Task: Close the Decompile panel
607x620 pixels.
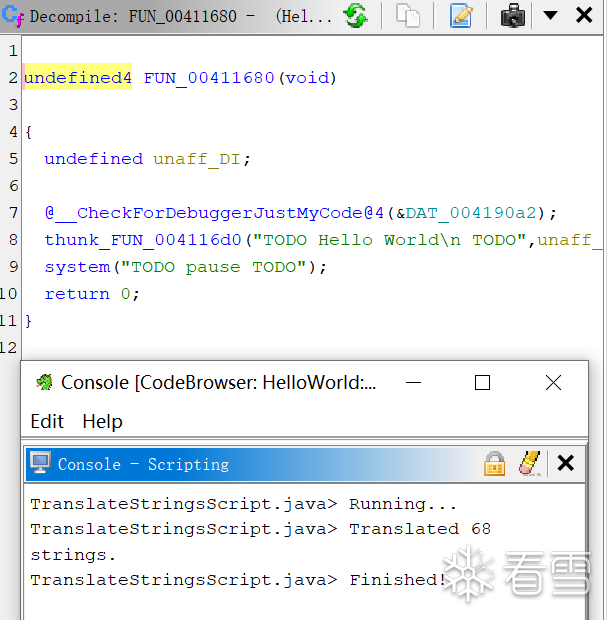Action: click(584, 15)
